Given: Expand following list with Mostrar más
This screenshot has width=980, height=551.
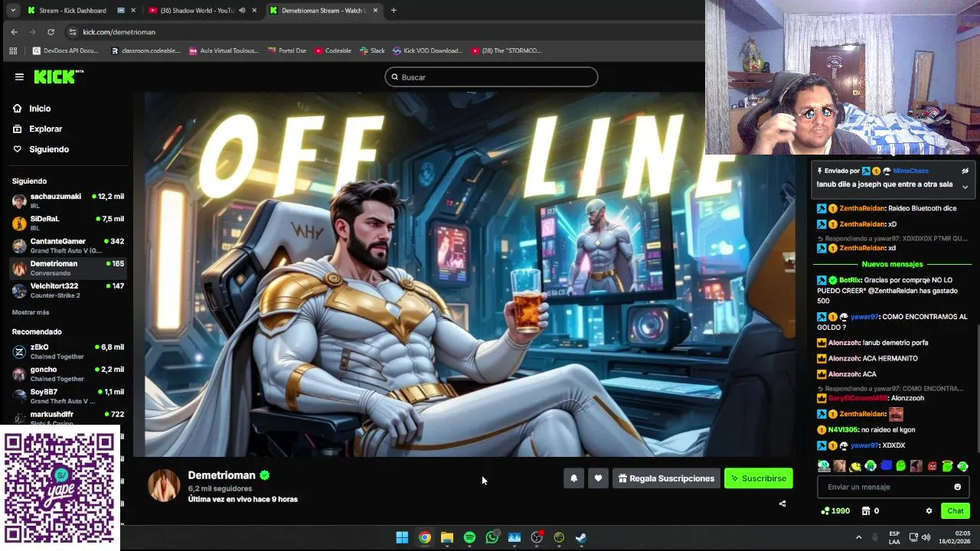Looking at the screenshot, I should [31, 312].
